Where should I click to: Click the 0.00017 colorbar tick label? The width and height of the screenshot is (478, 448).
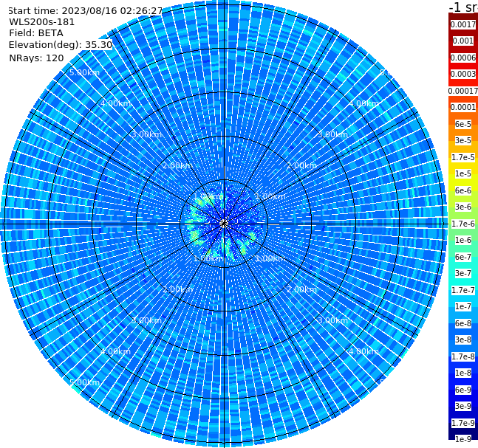[463, 91]
